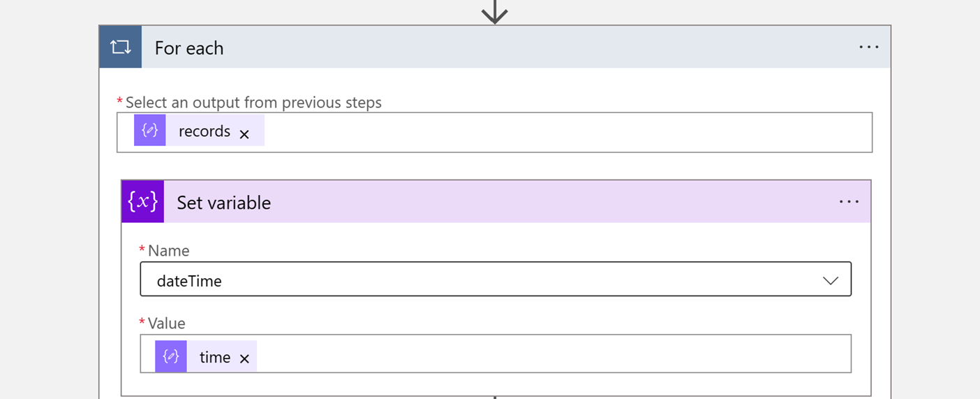Click the 'Select an output from previous steps' label

tap(253, 103)
